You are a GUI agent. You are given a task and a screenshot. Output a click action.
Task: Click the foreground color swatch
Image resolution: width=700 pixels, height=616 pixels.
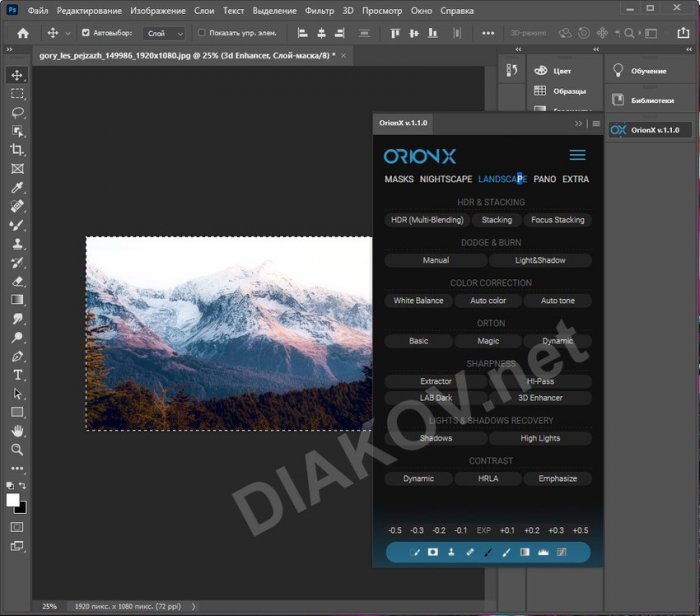click(14, 499)
